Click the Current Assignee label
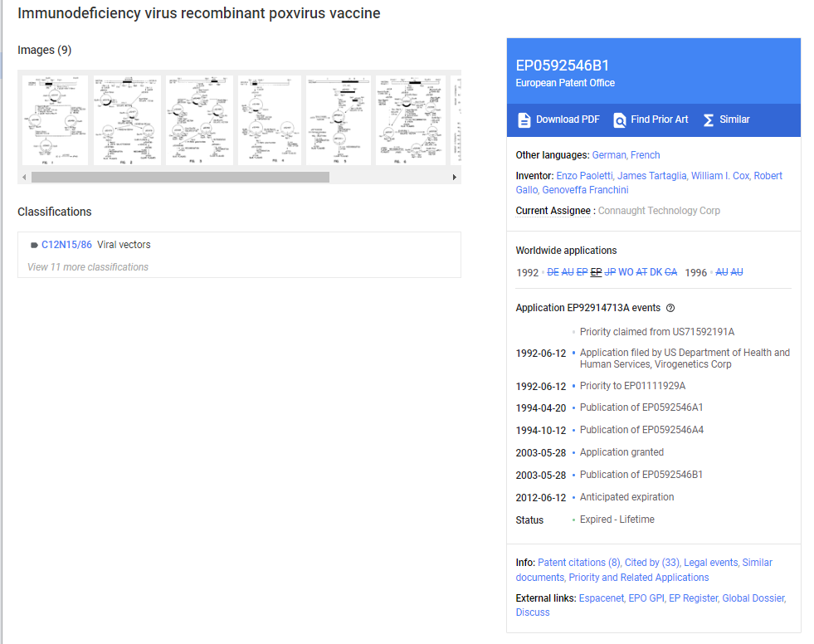Image resolution: width=814 pixels, height=644 pixels. coord(553,211)
